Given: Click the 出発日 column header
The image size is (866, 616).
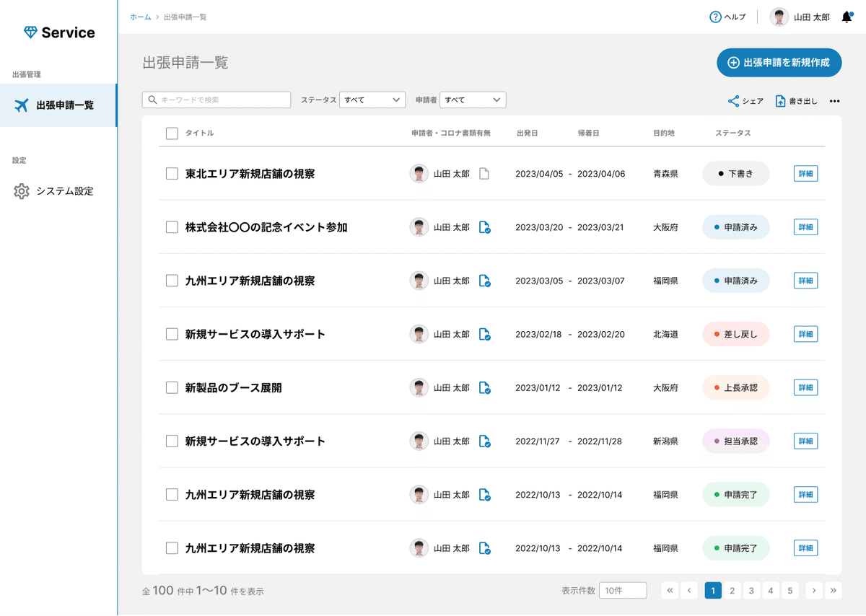Looking at the screenshot, I should [x=528, y=133].
